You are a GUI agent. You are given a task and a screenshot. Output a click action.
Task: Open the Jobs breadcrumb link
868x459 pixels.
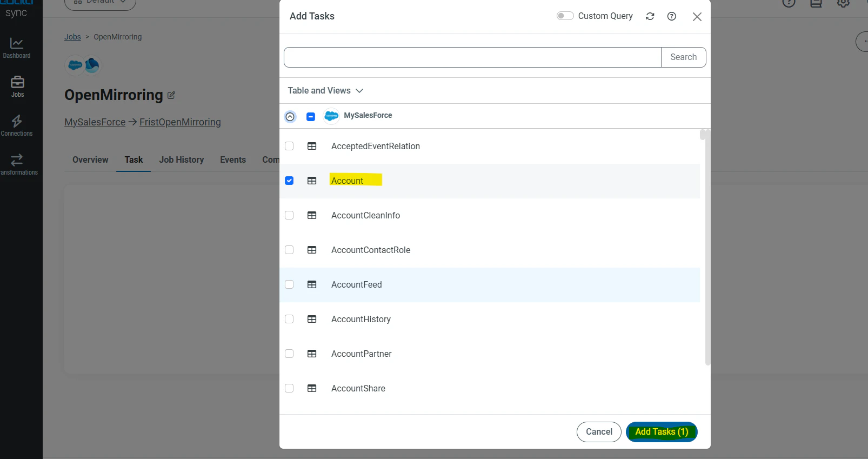tap(72, 37)
